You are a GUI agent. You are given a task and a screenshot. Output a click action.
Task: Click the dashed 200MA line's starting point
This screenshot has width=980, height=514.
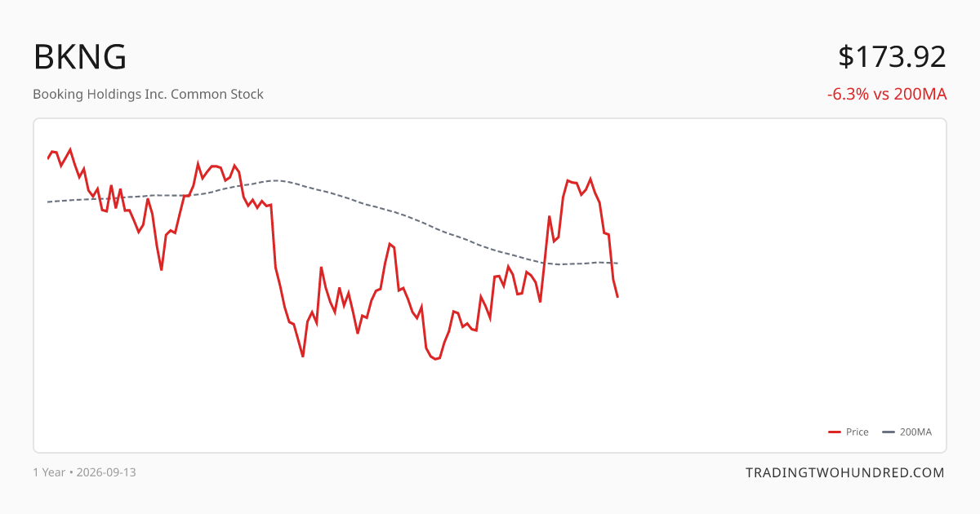pyautogui.click(x=48, y=202)
